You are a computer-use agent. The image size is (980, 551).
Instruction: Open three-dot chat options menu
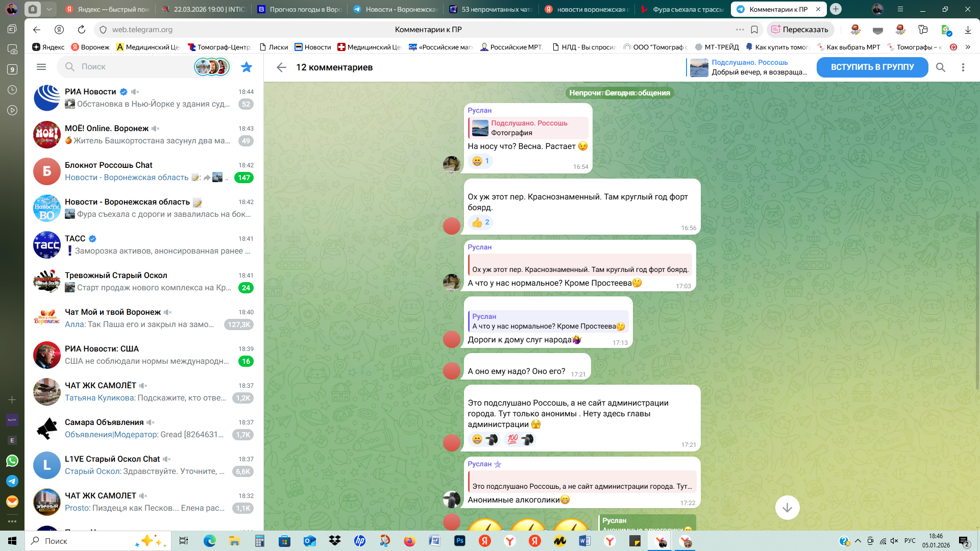963,67
